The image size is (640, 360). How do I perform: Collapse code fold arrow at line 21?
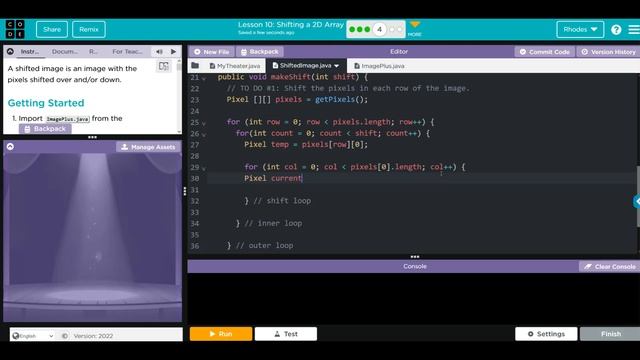[x=204, y=78]
